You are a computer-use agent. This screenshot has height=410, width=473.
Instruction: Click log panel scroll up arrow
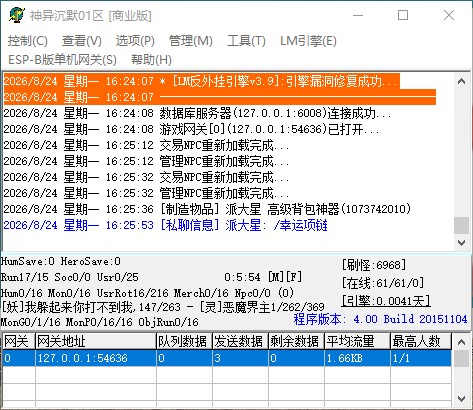(461, 81)
